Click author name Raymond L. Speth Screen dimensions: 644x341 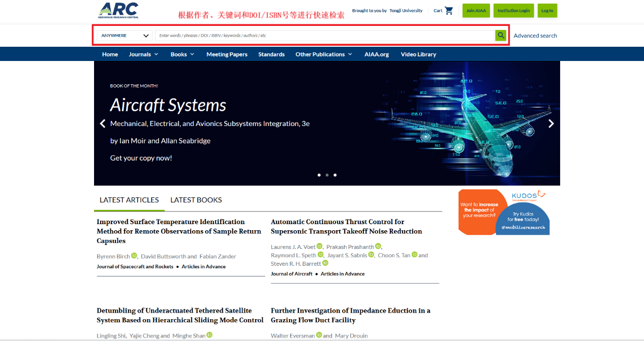click(294, 255)
